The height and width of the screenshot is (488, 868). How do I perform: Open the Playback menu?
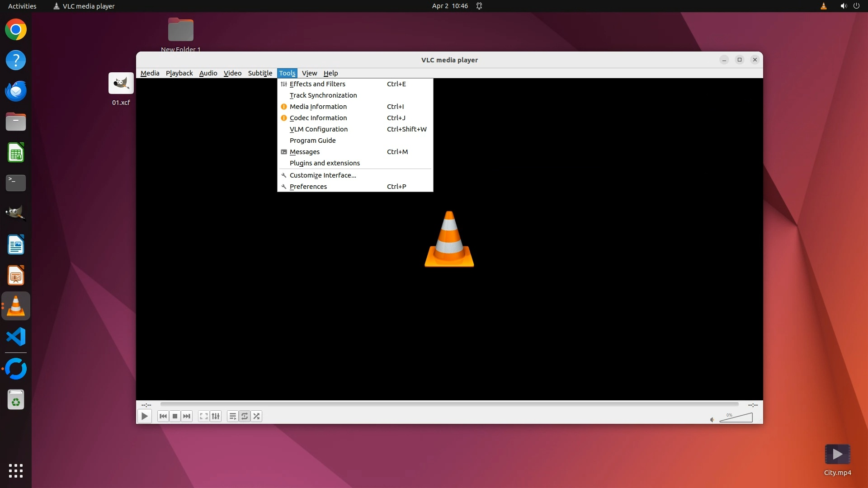pos(179,73)
